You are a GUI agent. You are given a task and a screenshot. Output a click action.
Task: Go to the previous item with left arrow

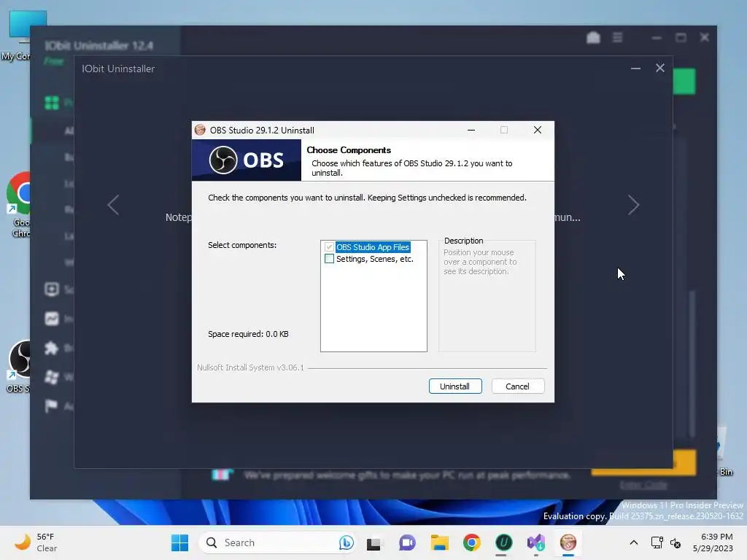pyautogui.click(x=113, y=205)
